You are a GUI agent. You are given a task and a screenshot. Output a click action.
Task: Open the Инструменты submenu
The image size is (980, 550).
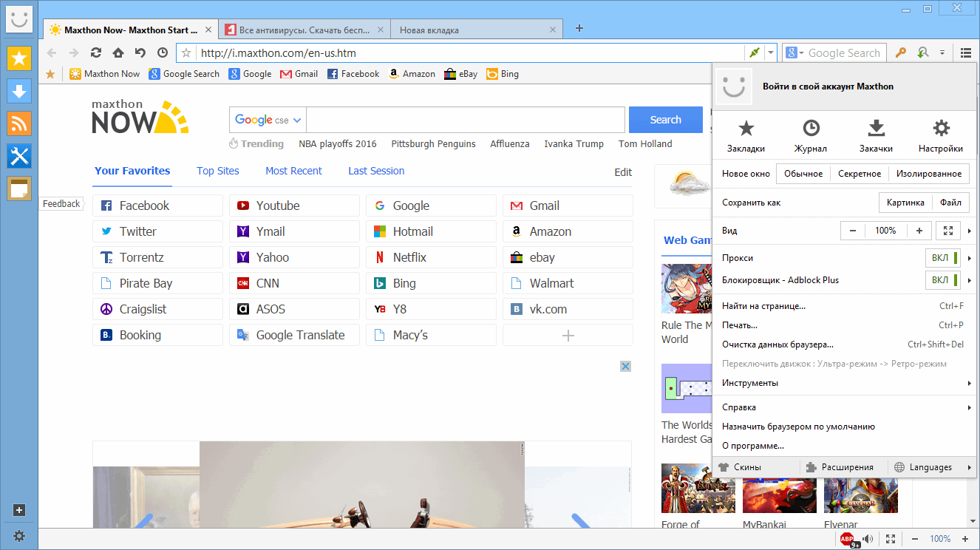(844, 383)
